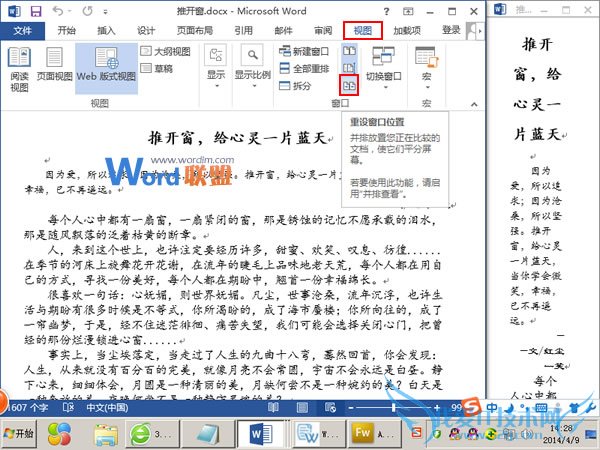
Task: Click the Redo/Repeat icon
Action: [x=87, y=11]
